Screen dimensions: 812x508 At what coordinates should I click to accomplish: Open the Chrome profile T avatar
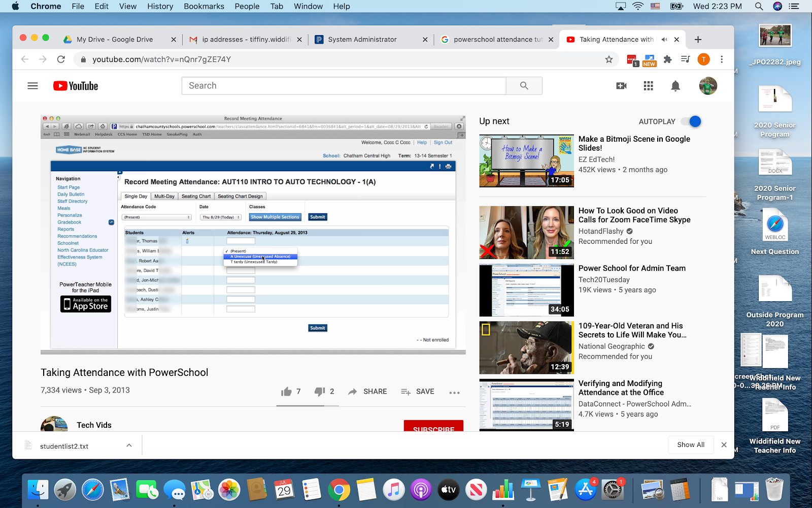point(703,59)
